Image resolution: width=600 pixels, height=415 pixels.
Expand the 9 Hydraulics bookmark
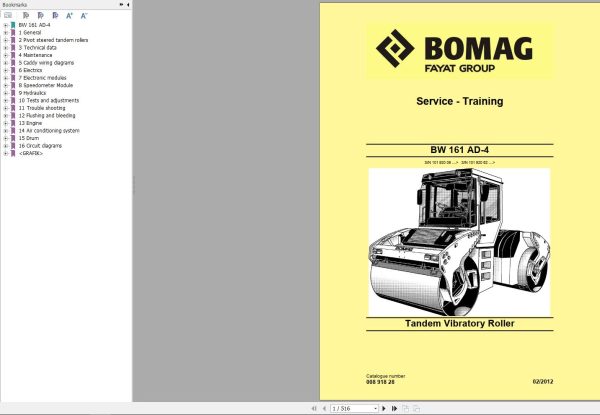point(6,93)
